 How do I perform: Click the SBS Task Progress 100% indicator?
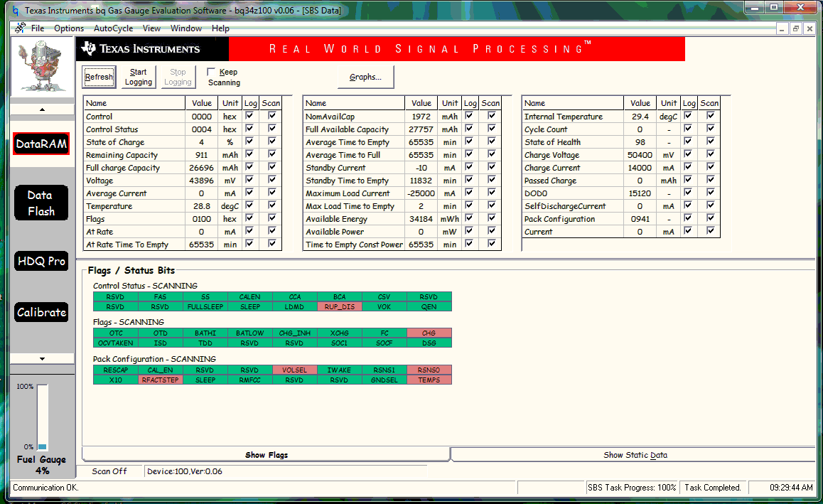[x=632, y=488]
